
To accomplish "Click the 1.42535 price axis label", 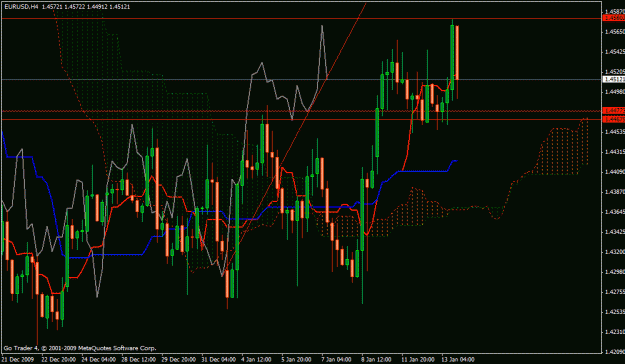I will point(614,312).
